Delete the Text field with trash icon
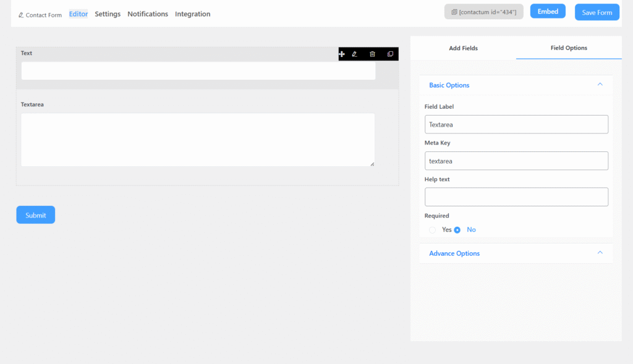 click(x=372, y=54)
